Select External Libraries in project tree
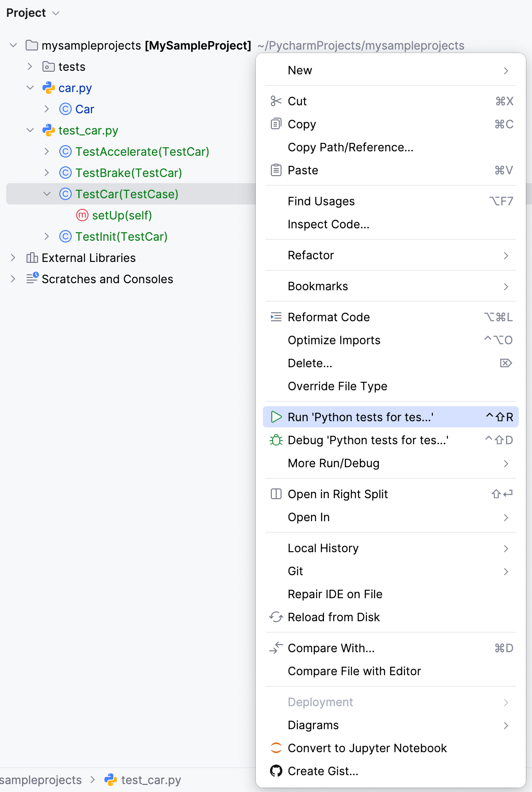Screen dimensions: 532x792 coord(89,258)
